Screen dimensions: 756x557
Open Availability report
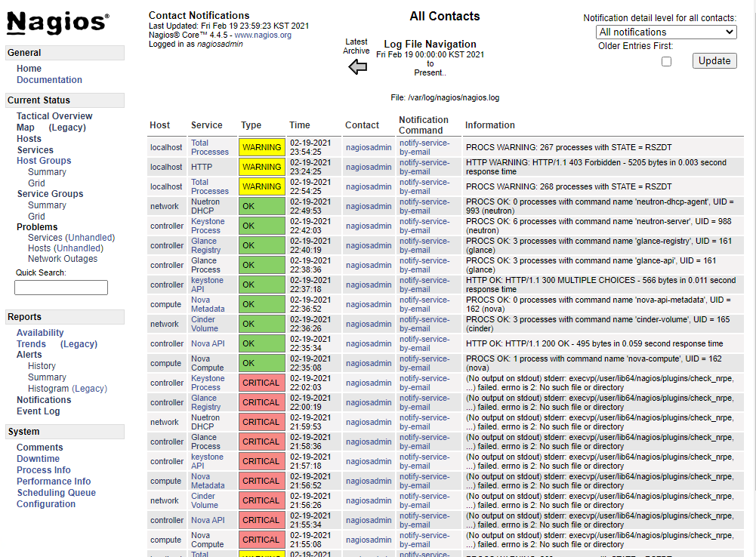tap(40, 333)
